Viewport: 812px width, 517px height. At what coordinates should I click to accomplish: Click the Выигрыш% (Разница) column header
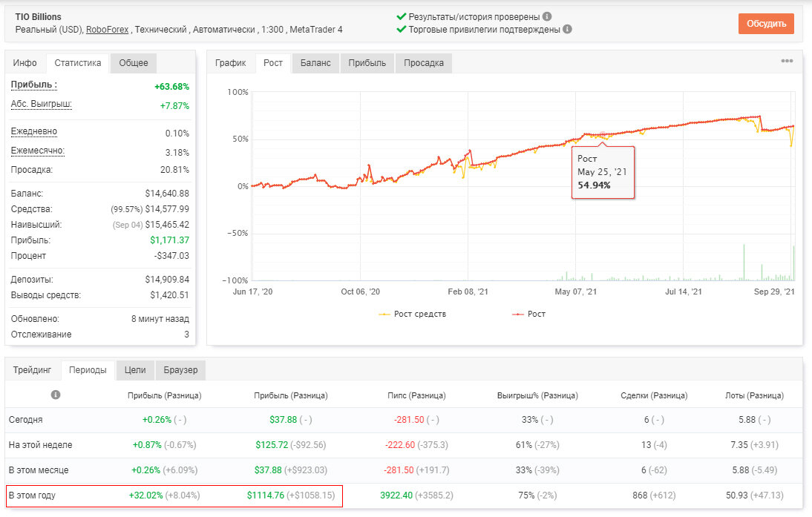(x=537, y=395)
